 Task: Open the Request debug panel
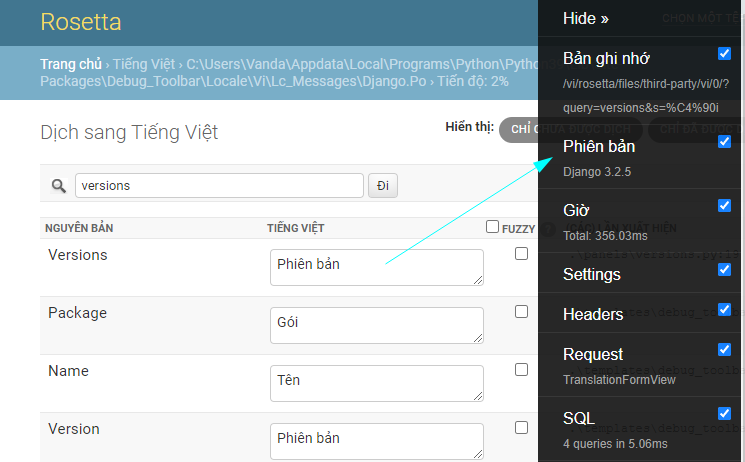593,354
